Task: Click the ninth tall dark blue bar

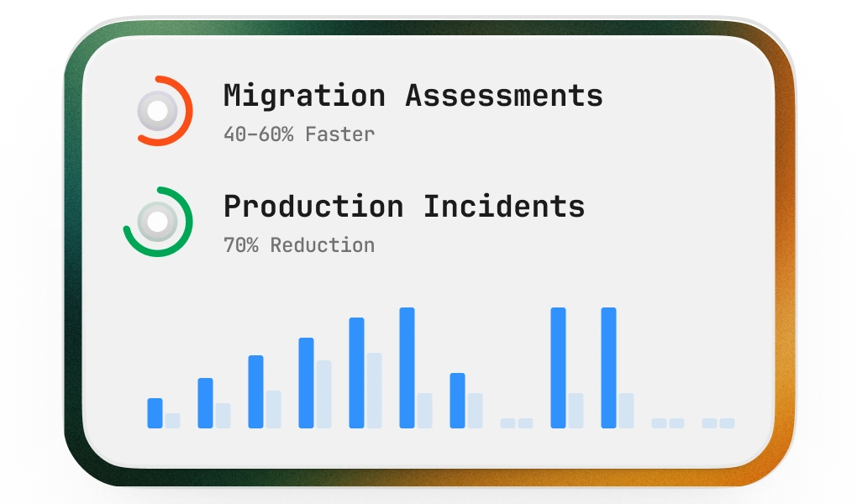Action: click(558, 368)
